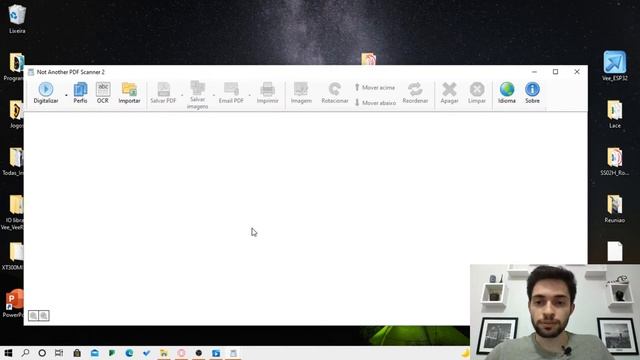Screen dimensions: 640x360
Task: Open Task View on the taskbar
Action: pyautogui.click(x=59, y=353)
